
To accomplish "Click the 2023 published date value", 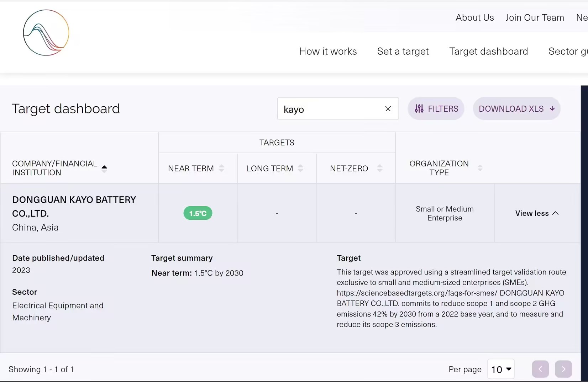I will pos(21,270).
